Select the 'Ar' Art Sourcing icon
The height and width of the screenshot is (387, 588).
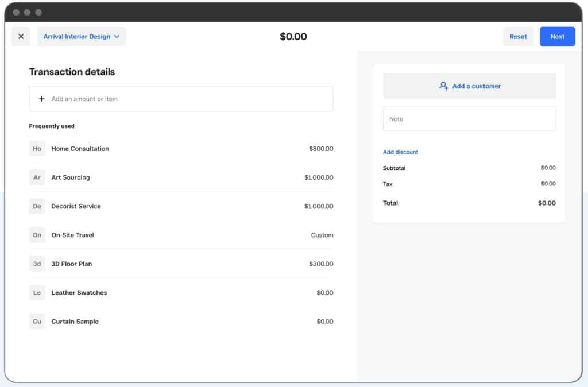[x=37, y=177]
